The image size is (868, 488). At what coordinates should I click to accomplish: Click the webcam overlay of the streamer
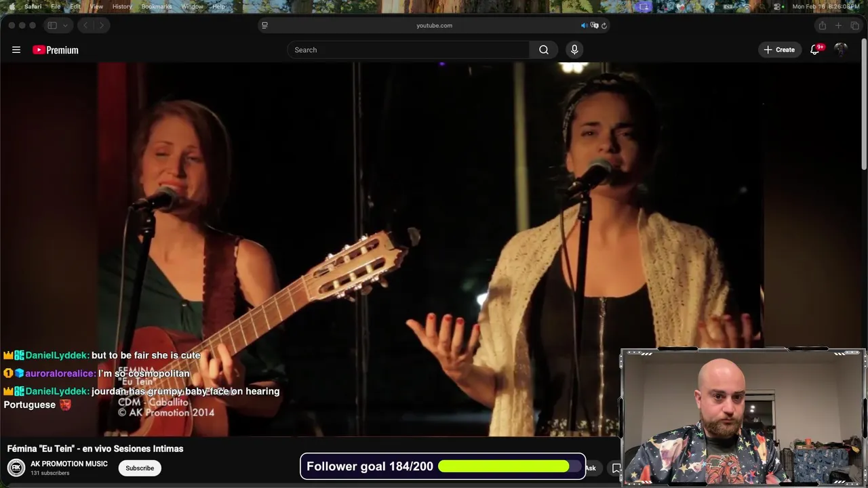pos(743,418)
